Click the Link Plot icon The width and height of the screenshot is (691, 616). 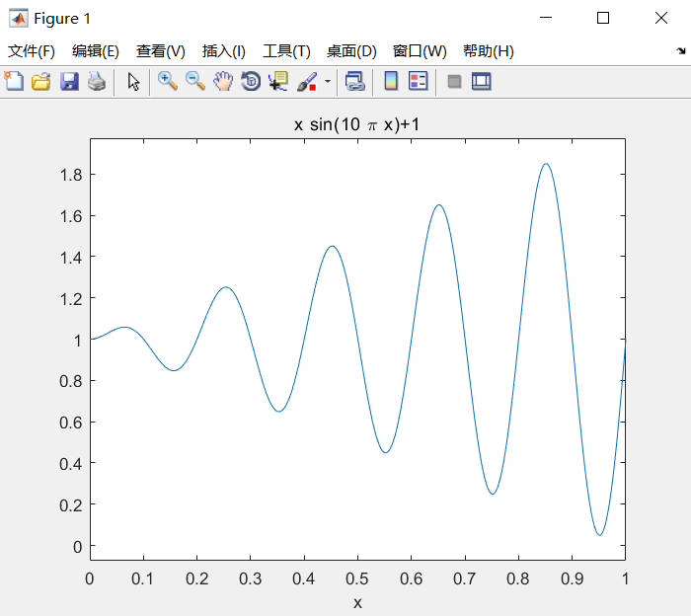355,82
